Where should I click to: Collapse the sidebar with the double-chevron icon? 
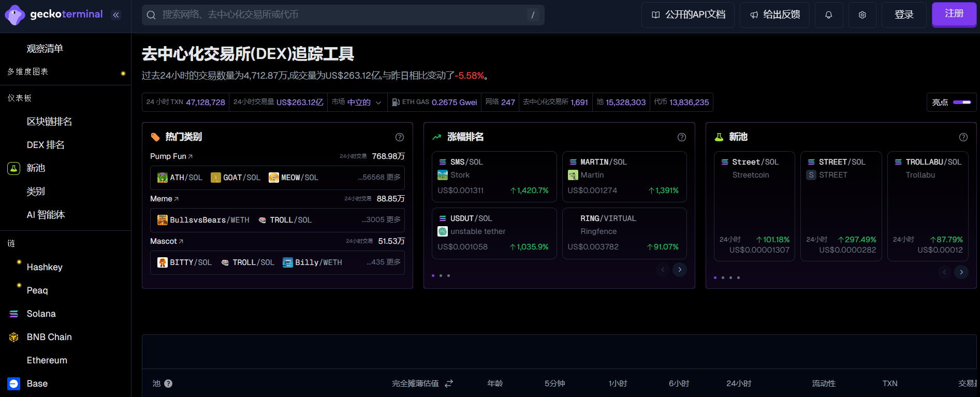[116, 15]
